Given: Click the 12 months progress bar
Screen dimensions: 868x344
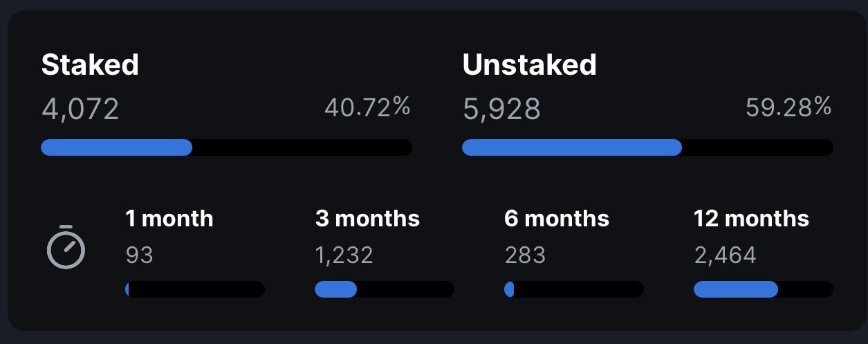Looking at the screenshot, I should [764, 289].
